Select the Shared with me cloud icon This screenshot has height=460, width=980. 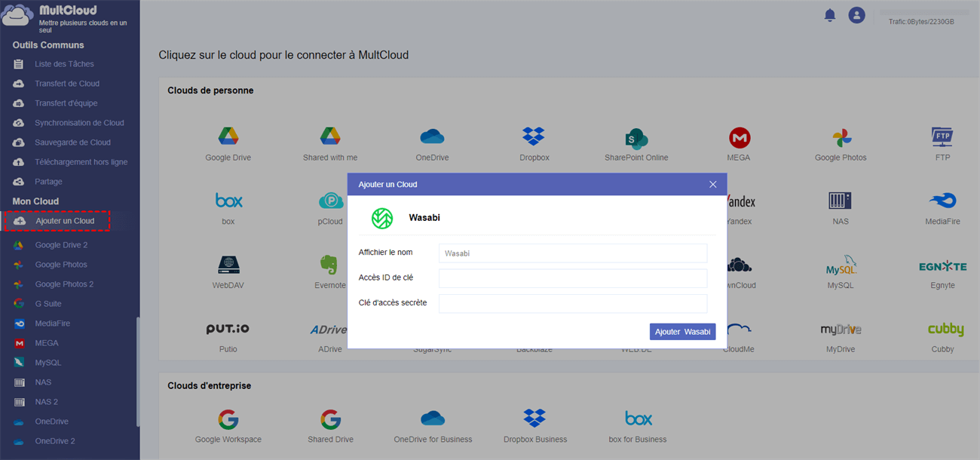pos(330,136)
